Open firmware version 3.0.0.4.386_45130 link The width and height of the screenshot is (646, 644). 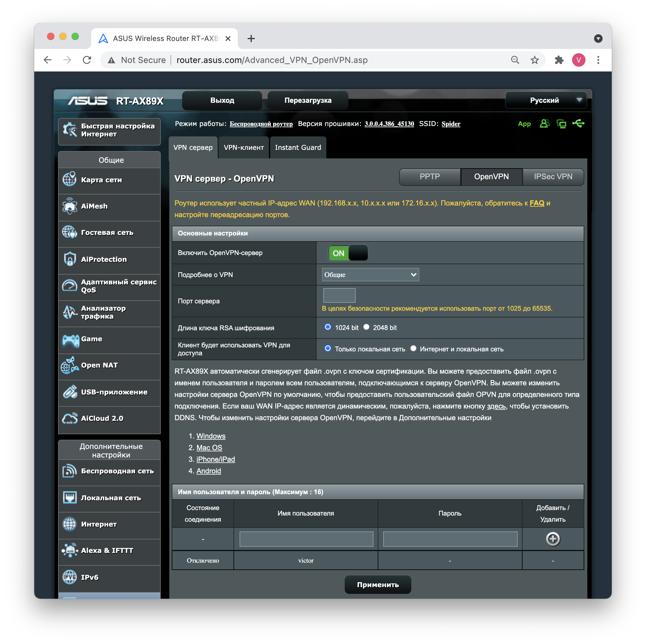coord(389,124)
